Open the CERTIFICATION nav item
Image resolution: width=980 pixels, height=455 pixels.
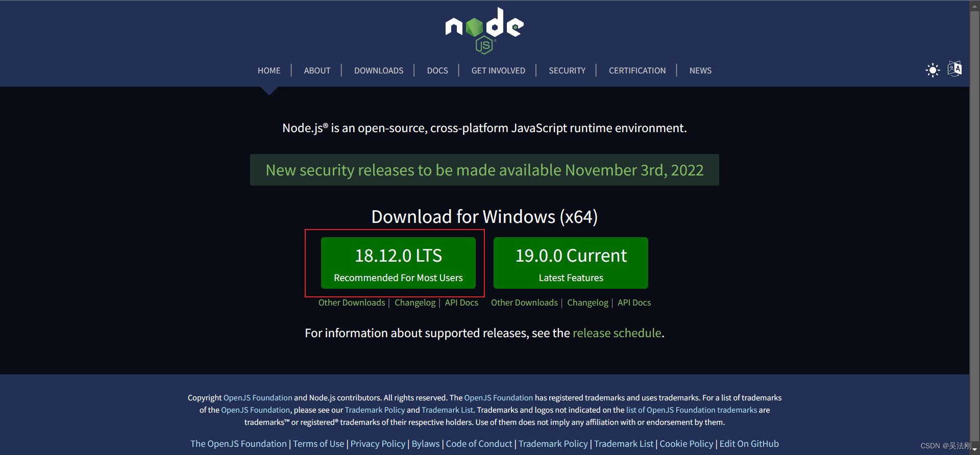tap(637, 70)
